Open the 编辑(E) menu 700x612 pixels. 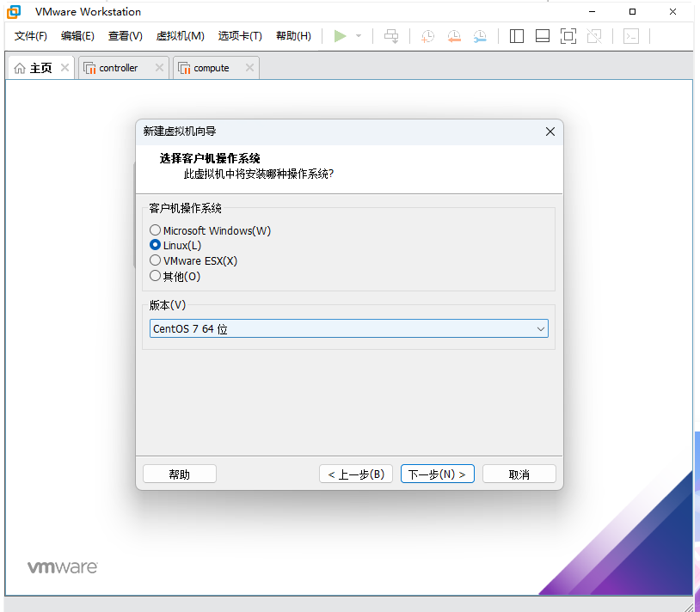(x=77, y=36)
